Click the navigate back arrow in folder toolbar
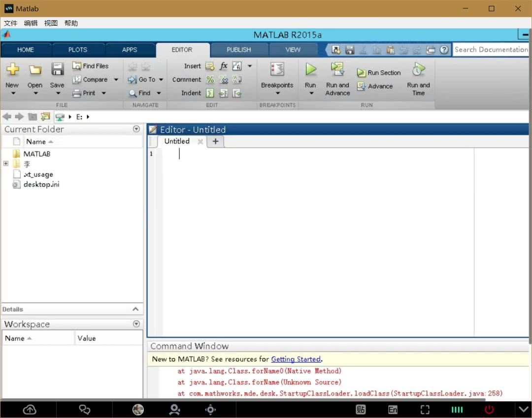Viewport: 532px width, 418px height. [7, 117]
